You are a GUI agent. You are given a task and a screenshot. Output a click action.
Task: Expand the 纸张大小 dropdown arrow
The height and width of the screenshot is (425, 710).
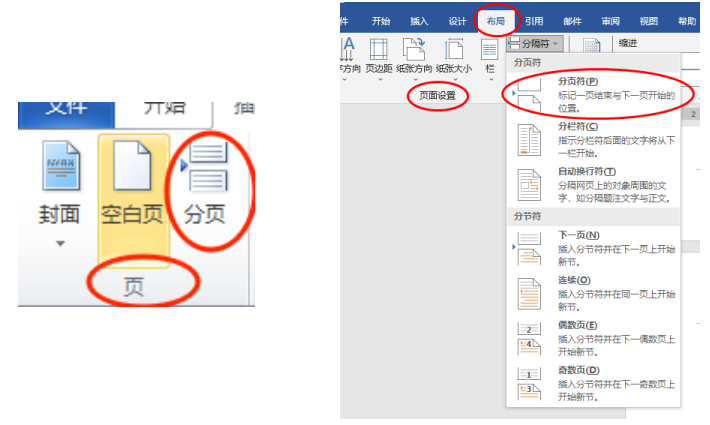coord(455,80)
